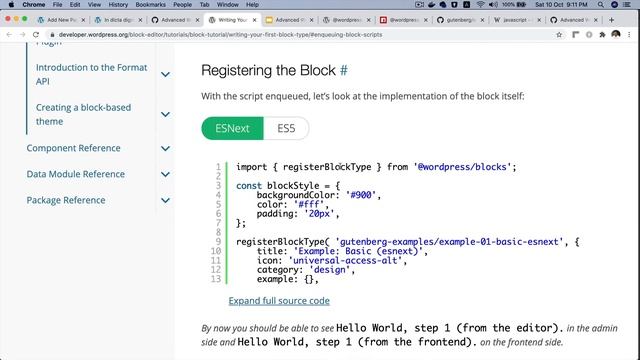Click the icon 'universal-access-alt' code line
This screenshot has width=640, height=360.
click(332, 260)
